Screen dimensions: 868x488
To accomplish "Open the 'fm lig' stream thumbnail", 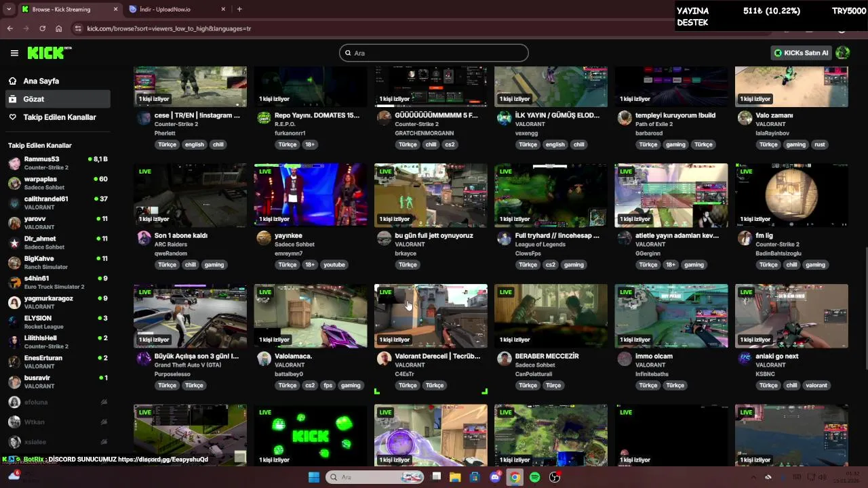I will click(x=791, y=195).
